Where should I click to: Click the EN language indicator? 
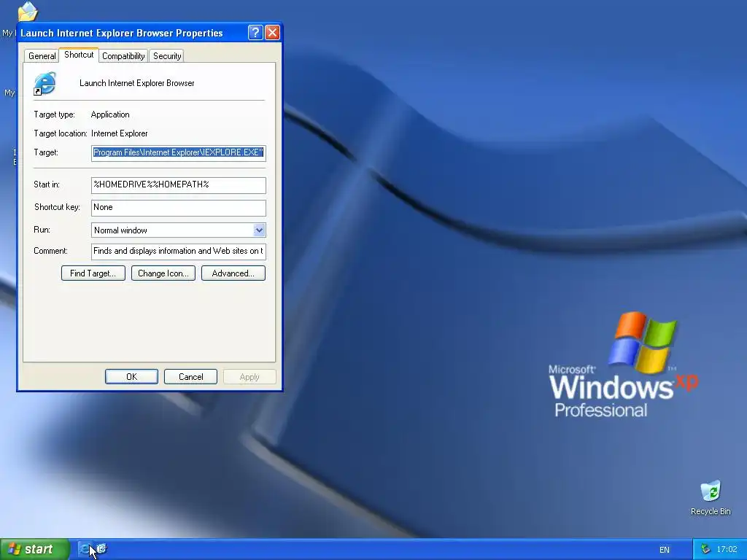(664, 550)
